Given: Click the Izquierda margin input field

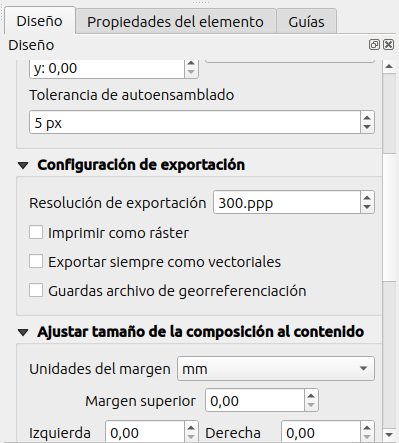Looking at the screenshot, I should pos(145,433).
